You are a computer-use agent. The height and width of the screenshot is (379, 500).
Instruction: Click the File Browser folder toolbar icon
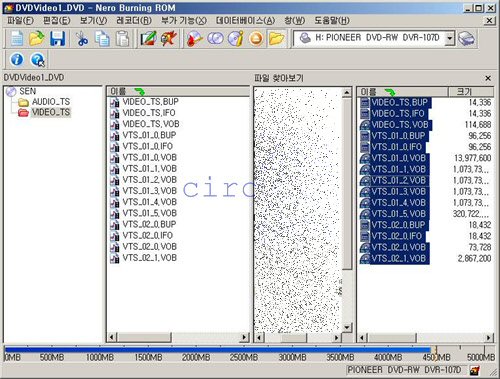277,39
